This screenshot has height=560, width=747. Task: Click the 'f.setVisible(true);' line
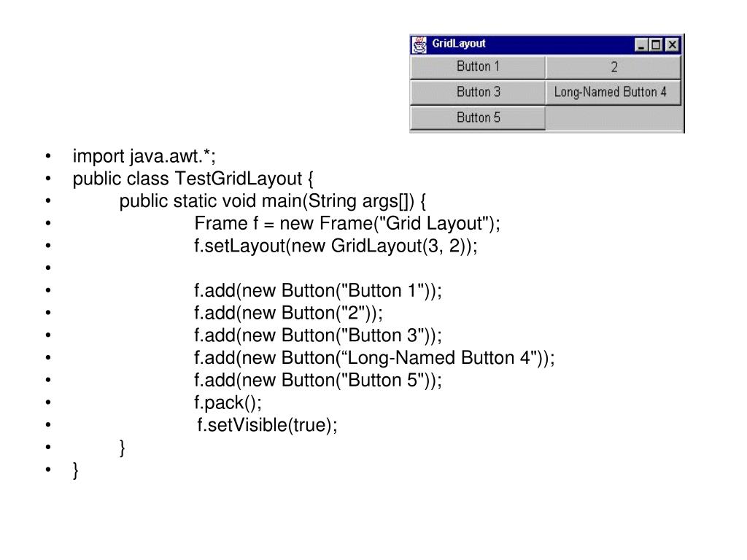[267, 425]
